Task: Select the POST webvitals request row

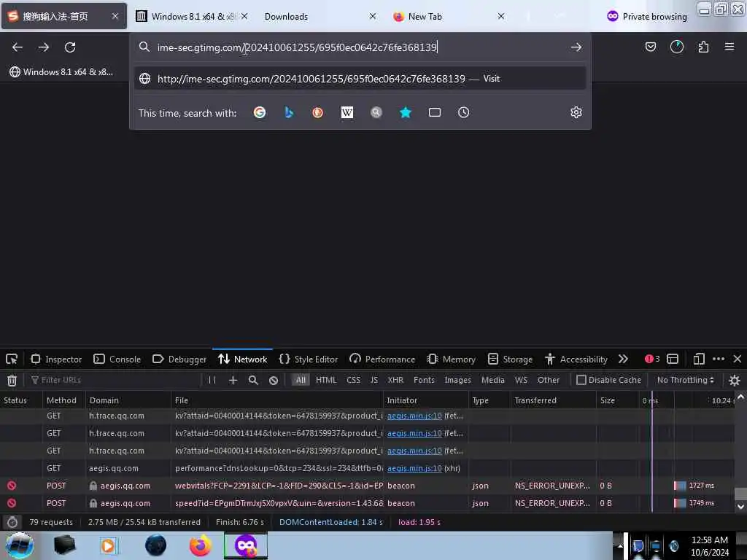Action: [367, 486]
